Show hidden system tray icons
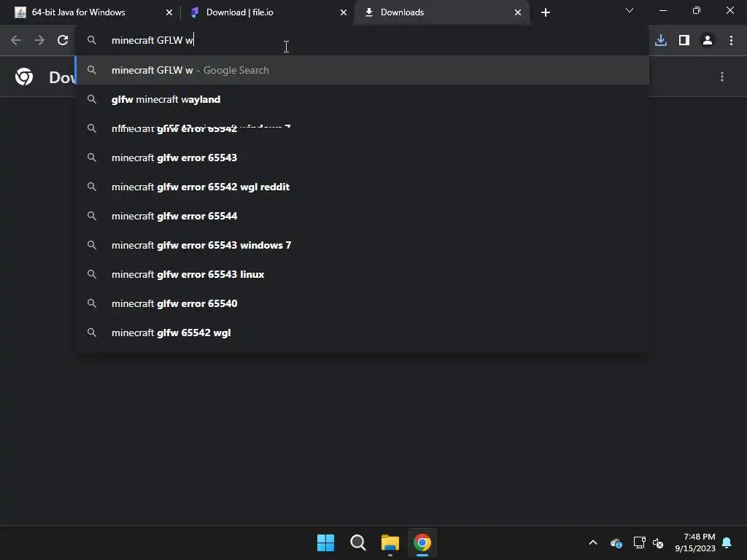The image size is (747, 560). pos(593,542)
